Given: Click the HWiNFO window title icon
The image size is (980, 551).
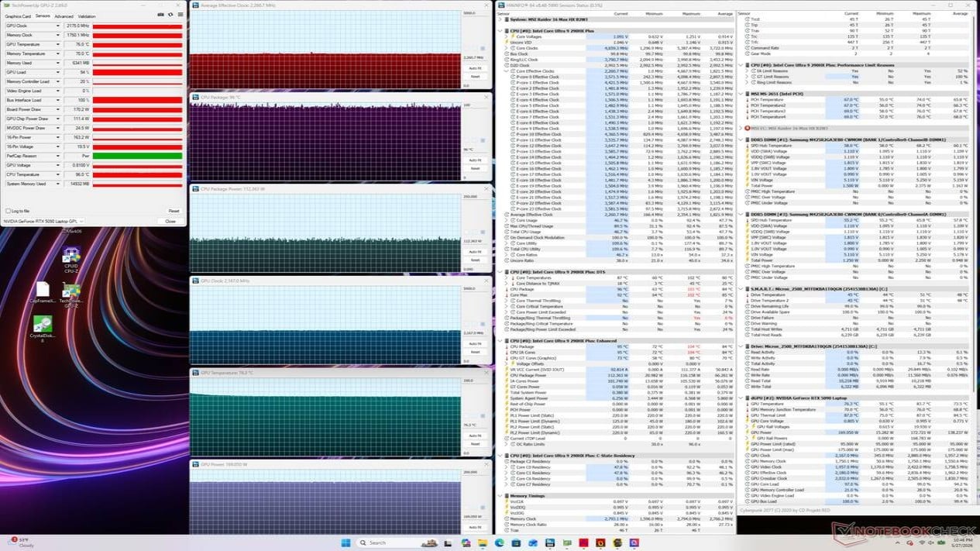Looking at the screenshot, I should 501,5.
